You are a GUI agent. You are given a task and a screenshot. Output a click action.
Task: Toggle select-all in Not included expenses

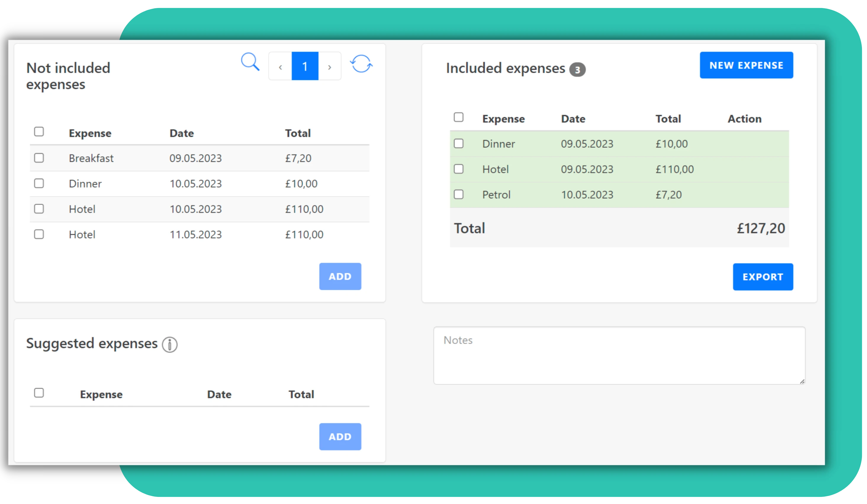click(39, 132)
